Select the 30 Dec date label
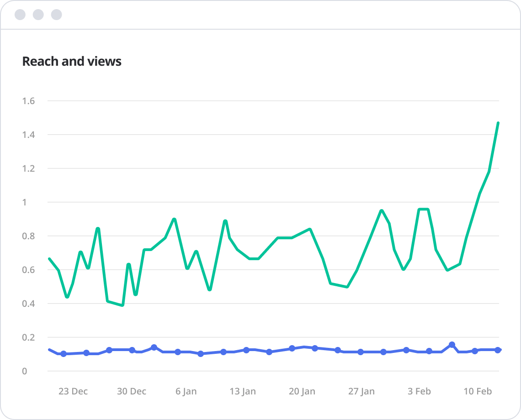Screen dimensions: 521x420 click(x=132, y=391)
